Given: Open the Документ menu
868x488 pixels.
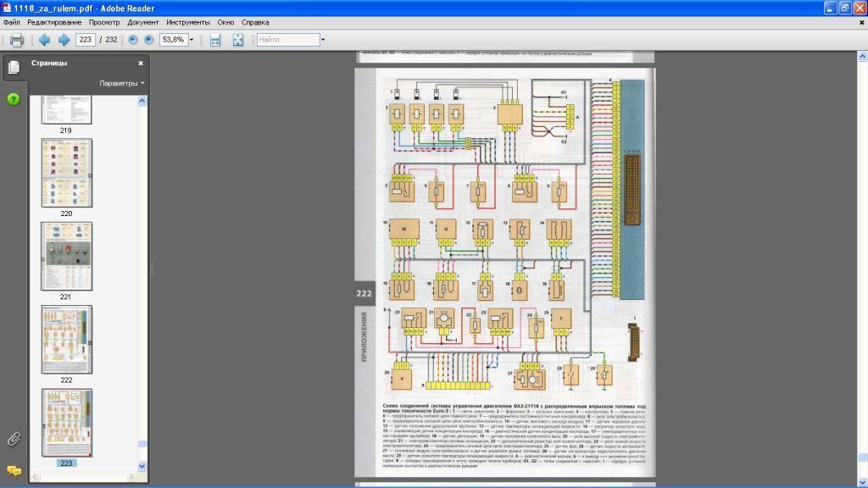Looking at the screenshot, I should tap(142, 23).
